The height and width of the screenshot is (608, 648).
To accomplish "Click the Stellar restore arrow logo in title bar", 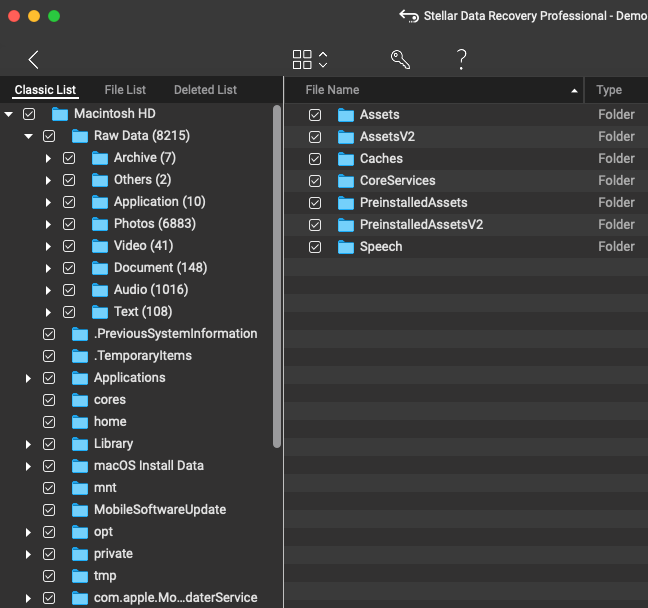I will click(409, 16).
